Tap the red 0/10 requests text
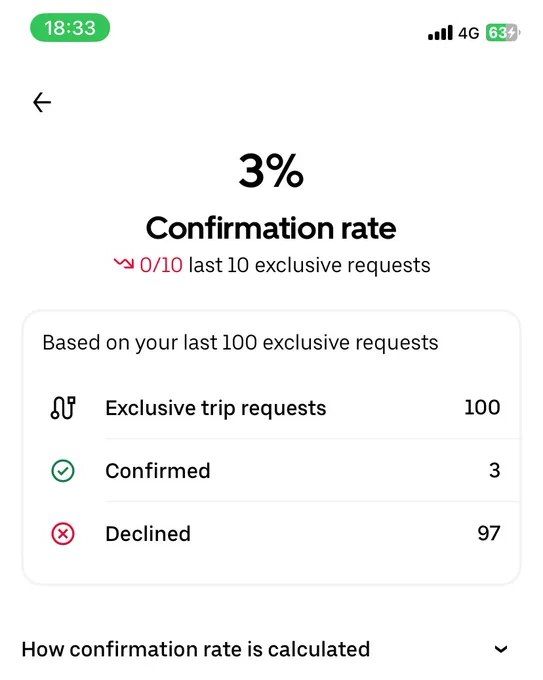Image resolution: width=543 pixels, height=680 pixels. (x=161, y=265)
